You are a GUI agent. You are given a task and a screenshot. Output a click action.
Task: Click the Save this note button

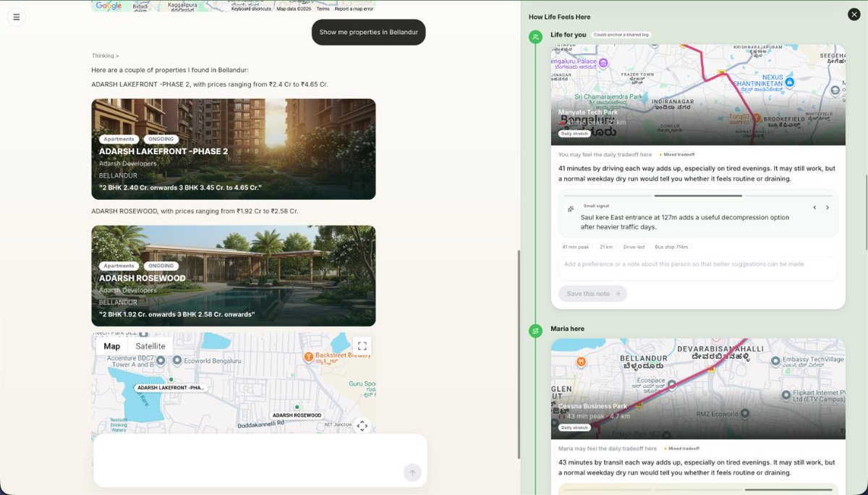pyautogui.click(x=592, y=294)
